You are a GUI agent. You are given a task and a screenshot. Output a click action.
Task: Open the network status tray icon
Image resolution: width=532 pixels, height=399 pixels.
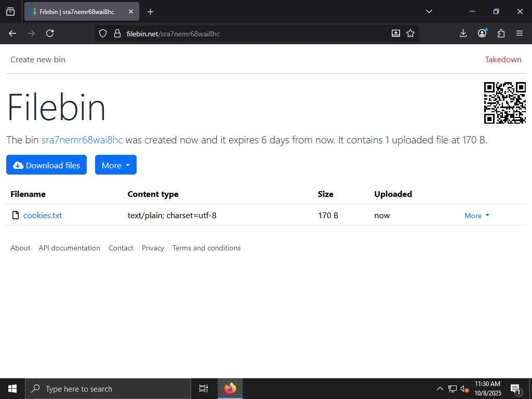pyautogui.click(x=453, y=389)
